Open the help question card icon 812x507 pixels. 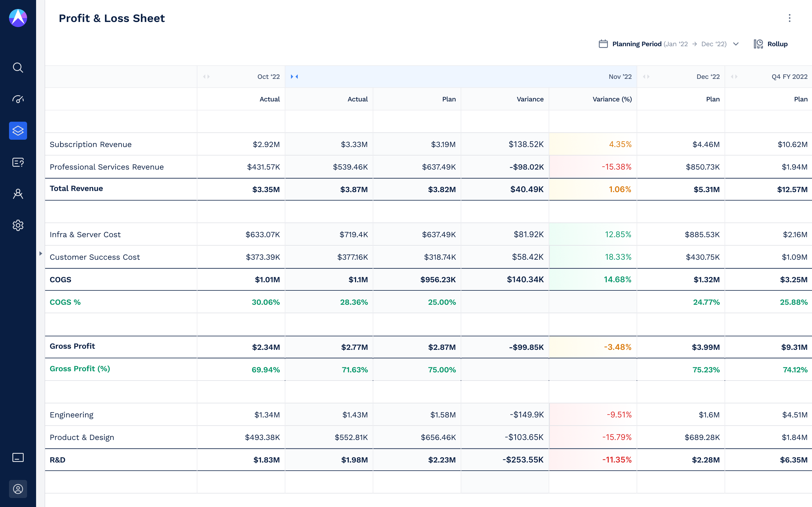click(x=18, y=162)
